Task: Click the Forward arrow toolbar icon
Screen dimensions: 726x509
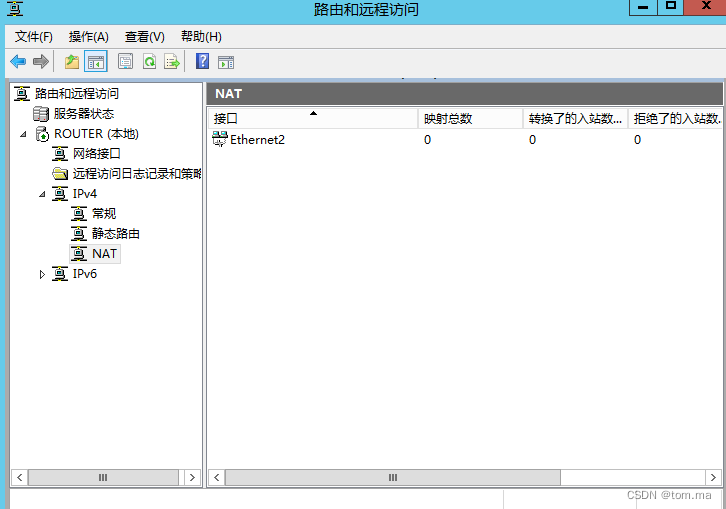Action: click(41, 61)
